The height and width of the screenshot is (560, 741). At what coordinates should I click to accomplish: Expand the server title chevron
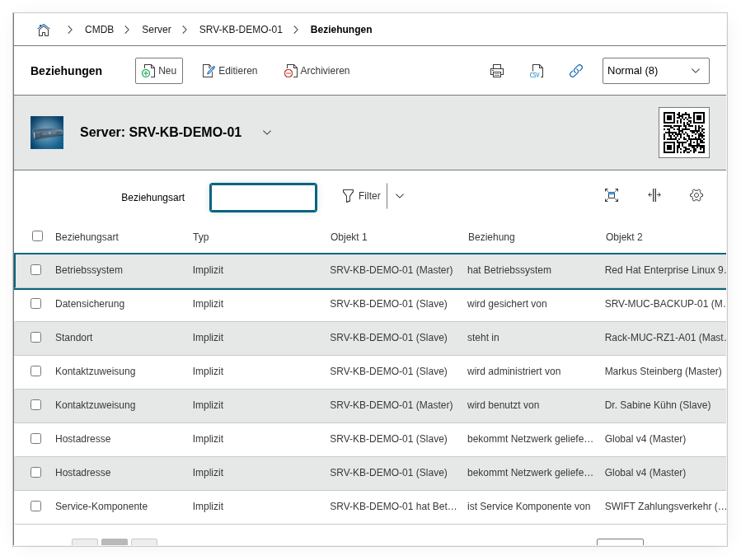pos(267,133)
